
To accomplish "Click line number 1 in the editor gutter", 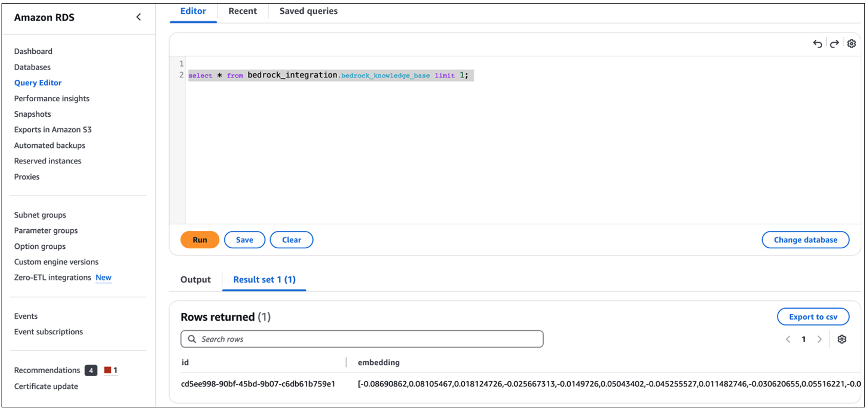I will point(181,64).
